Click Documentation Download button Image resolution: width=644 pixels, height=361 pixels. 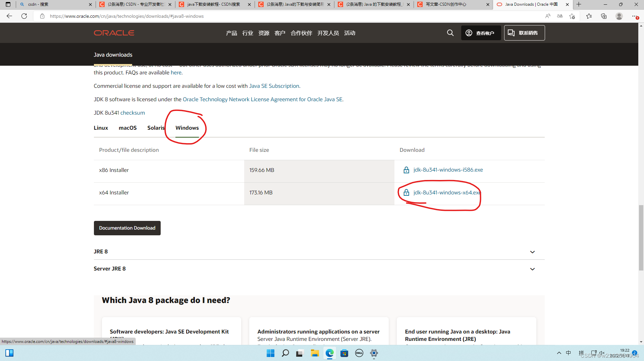tap(127, 228)
